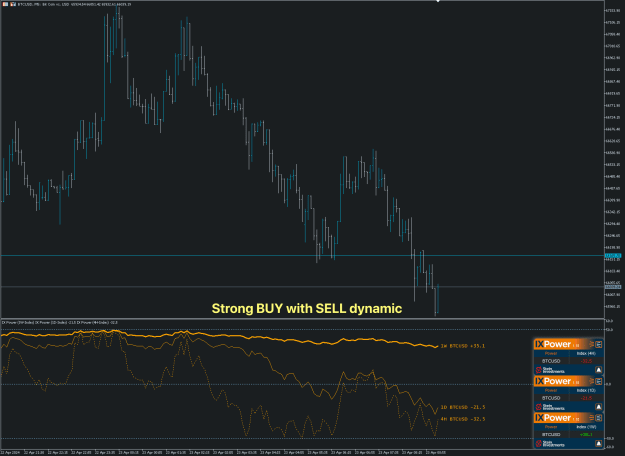Click the Stein Investments logo in the 1W panel
This screenshot has width=625, height=456.
pos(550,444)
